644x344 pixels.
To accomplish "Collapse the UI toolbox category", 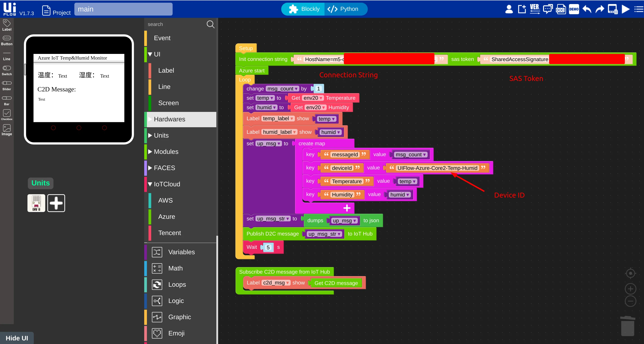I will pos(150,54).
